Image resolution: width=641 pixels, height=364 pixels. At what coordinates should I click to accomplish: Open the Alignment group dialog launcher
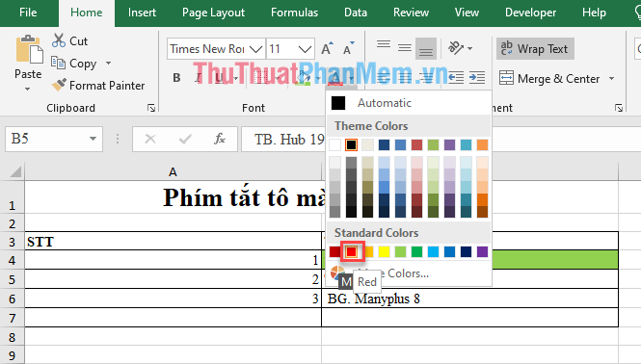tap(619, 108)
